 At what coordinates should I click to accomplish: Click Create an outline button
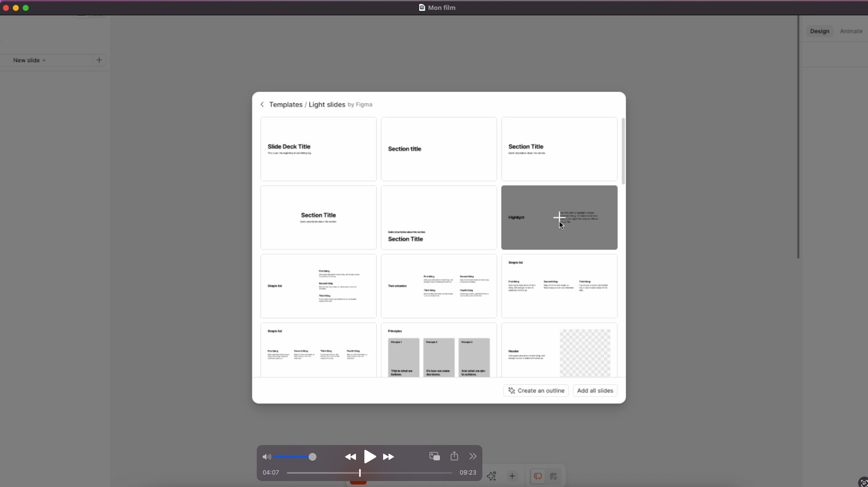point(536,391)
